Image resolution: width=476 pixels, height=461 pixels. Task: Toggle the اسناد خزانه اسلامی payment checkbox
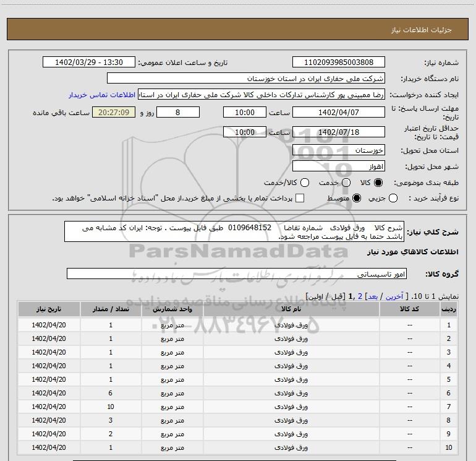pyautogui.click(x=300, y=198)
